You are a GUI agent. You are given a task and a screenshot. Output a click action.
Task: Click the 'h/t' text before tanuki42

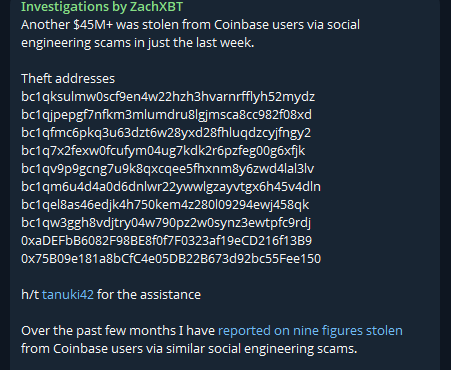pos(30,295)
